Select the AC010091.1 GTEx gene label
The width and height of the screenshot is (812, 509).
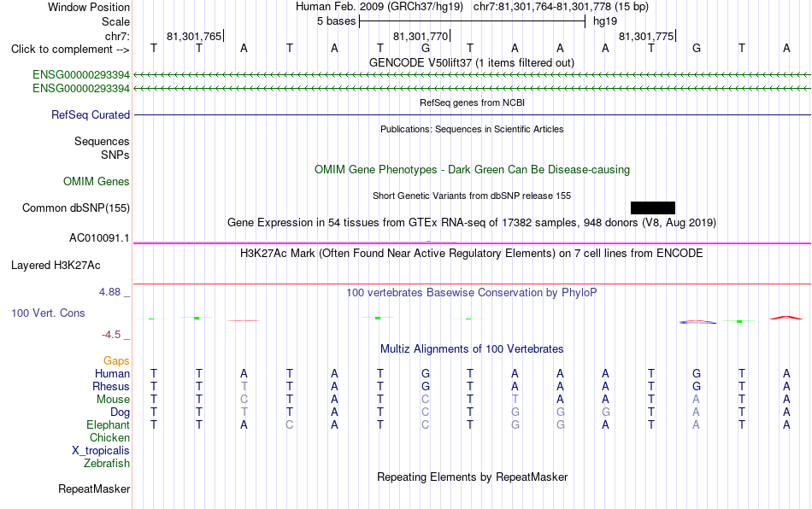point(99,238)
